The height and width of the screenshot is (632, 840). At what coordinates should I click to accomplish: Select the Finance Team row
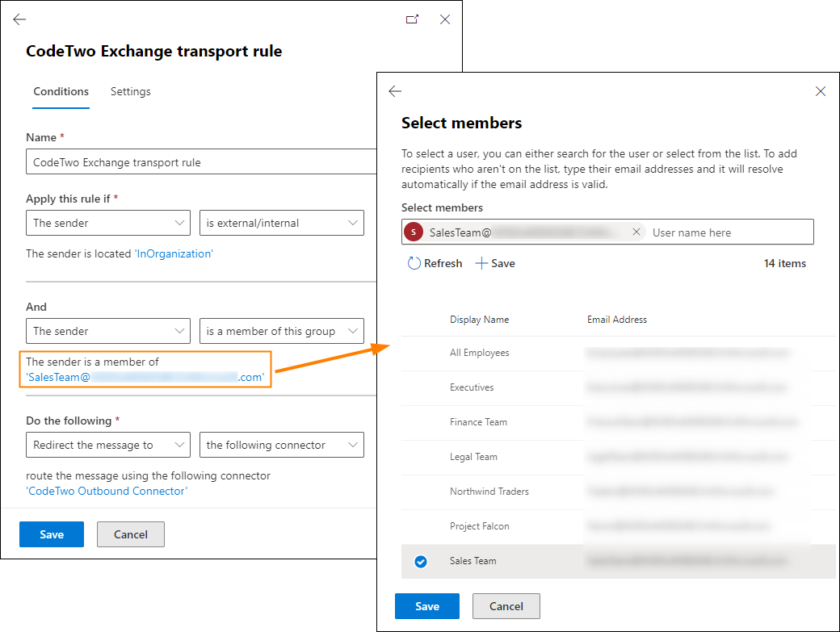[618, 422]
